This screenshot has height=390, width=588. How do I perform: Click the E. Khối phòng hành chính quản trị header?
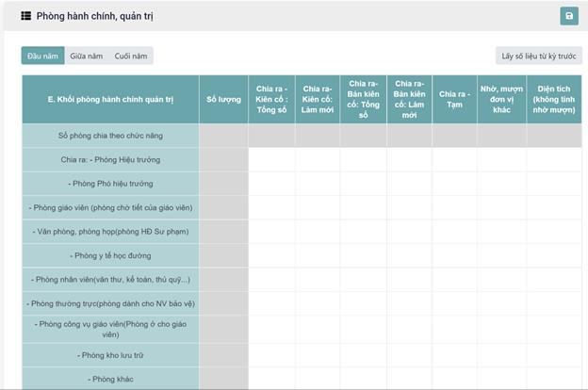[110, 99]
